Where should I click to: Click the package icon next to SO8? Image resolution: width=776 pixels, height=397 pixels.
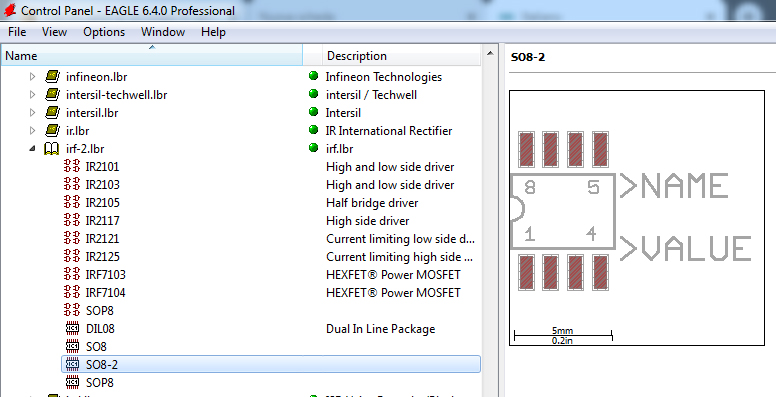point(72,347)
